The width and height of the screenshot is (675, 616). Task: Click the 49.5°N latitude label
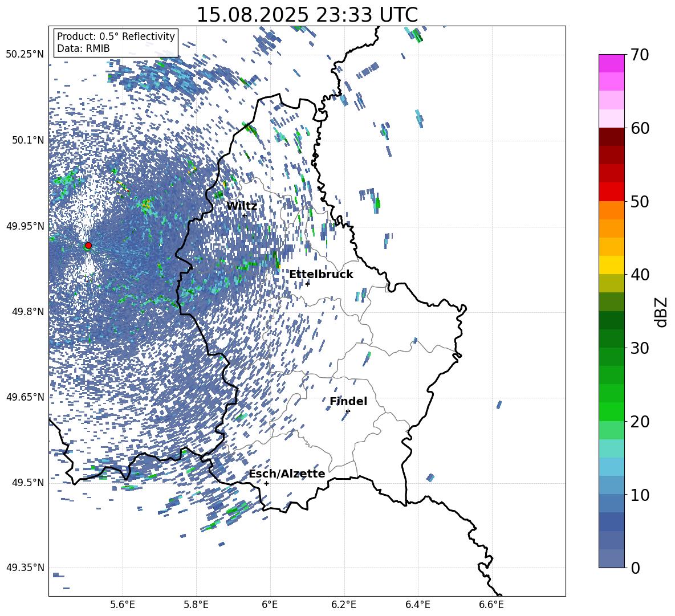[27, 483]
